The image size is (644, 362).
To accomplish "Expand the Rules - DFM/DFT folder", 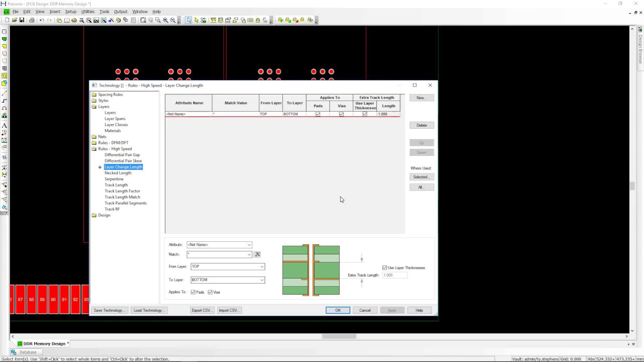I will [94, 143].
